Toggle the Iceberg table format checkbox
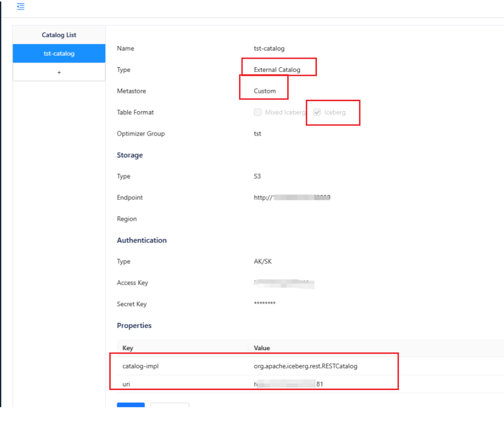 tap(317, 112)
